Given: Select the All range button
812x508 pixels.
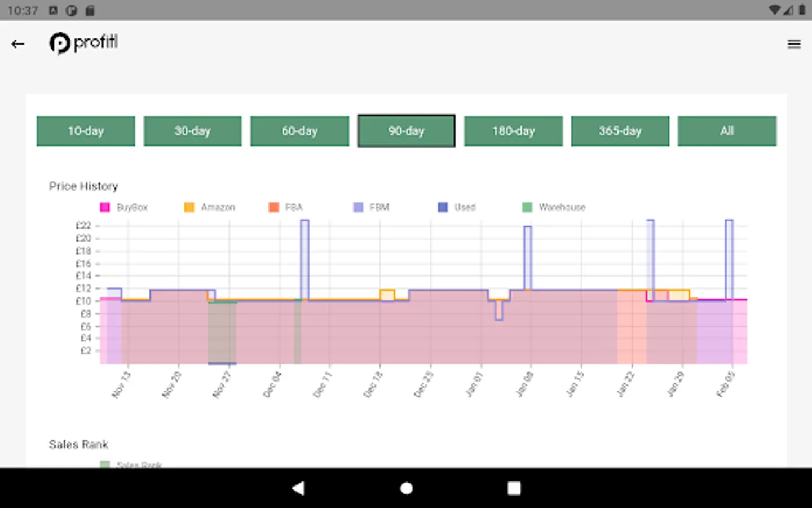Looking at the screenshot, I should tap(727, 131).
